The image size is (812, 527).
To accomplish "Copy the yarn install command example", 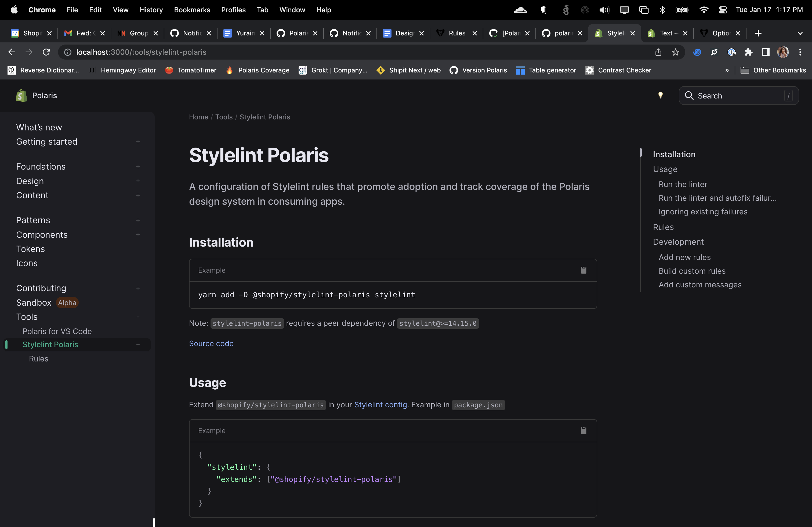I will [x=583, y=270].
